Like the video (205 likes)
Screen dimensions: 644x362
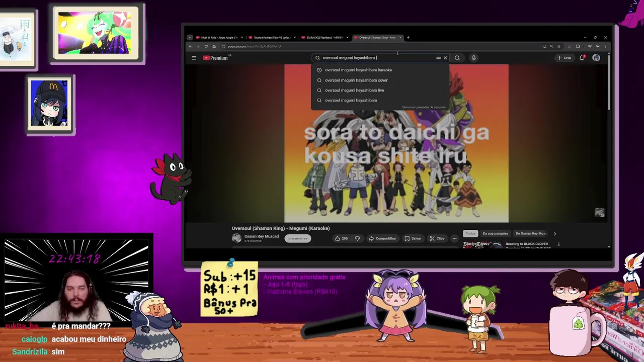tap(342, 238)
